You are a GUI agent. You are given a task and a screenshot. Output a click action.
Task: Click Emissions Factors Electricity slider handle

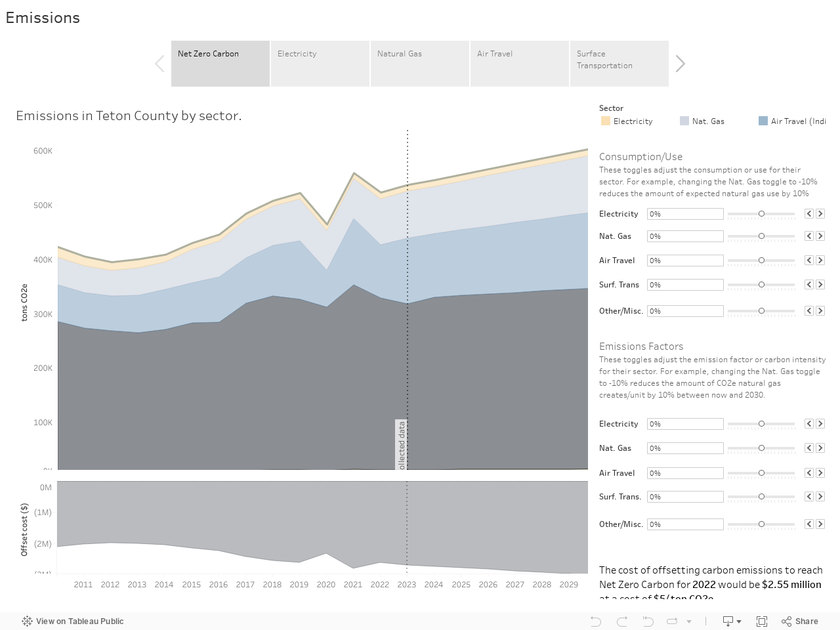761,424
